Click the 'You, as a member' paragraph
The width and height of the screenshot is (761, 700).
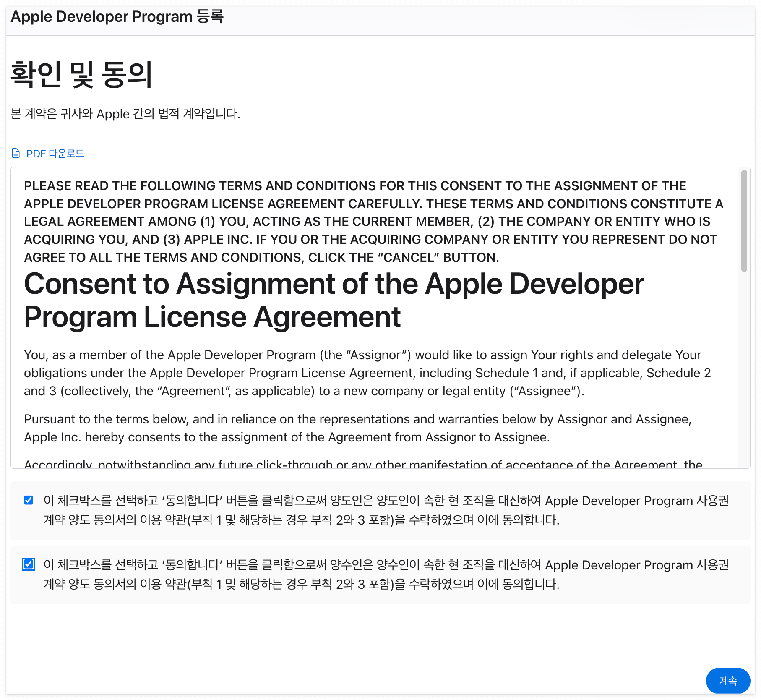pos(367,373)
